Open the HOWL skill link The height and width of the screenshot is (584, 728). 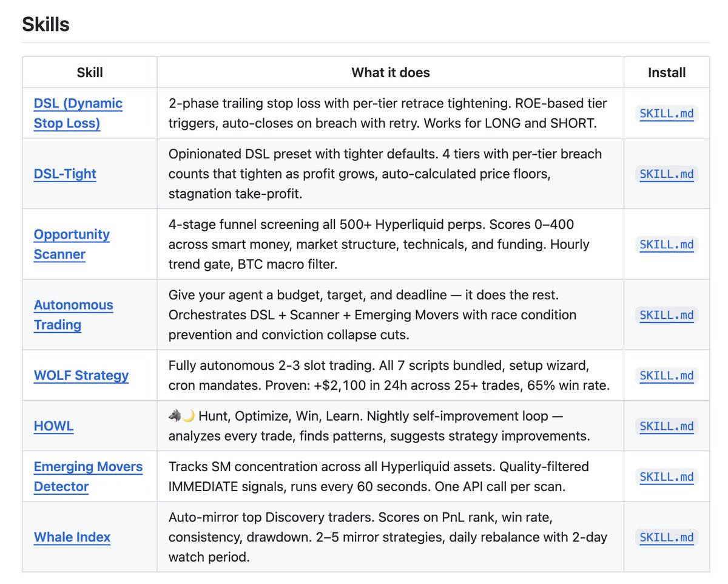53,426
